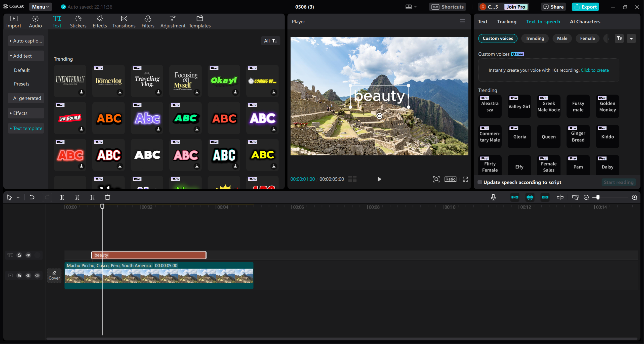644x344 pixels.
Task: Check Update speech according to script
Action: (x=480, y=182)
